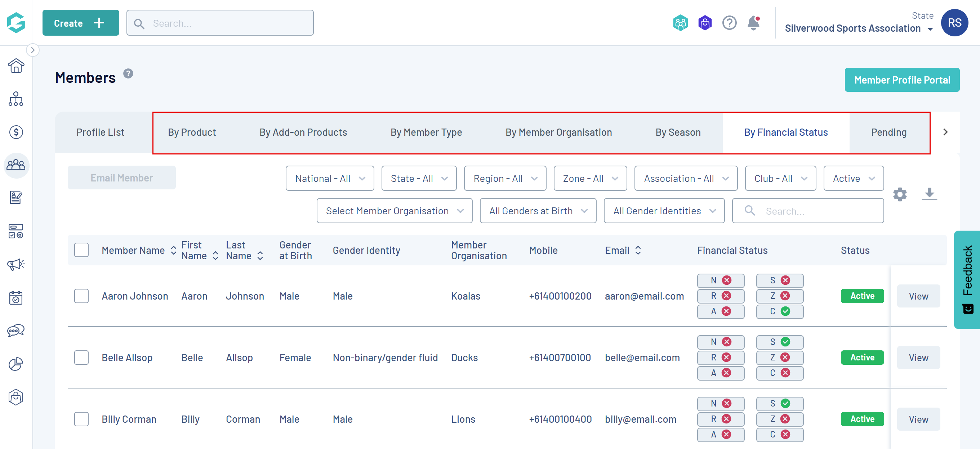
Task: Expand the Association - All dropdown
Action: [686, 178]
